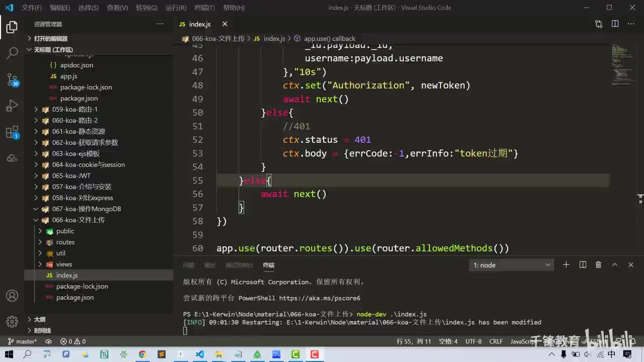Expand the 时间线 timeline section
The width and height of the screenshot is (644, 362).
coord(42,330)
